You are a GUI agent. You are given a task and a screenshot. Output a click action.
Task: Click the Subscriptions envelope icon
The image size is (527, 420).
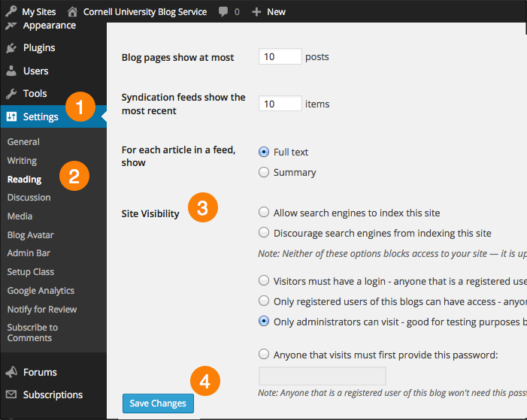tap(11, 394)
